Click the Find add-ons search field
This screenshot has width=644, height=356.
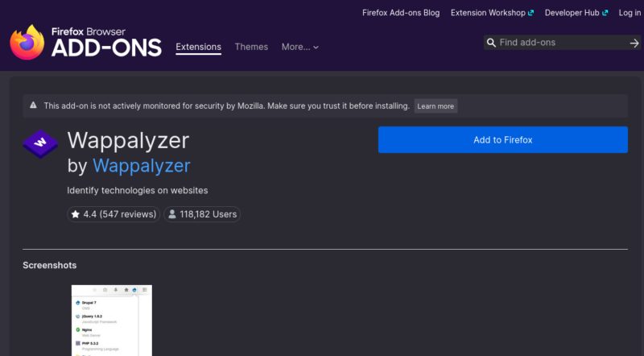pyautogui.click(x=562, y=43)
